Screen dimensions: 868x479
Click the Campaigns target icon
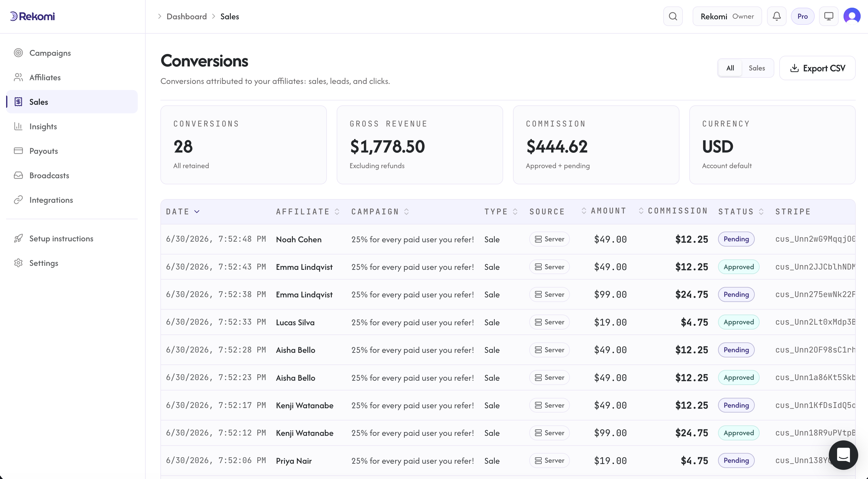pos(18,53)
